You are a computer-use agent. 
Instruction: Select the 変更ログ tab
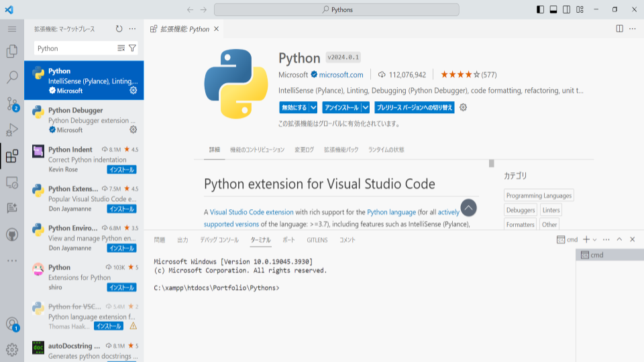(305, 149)
